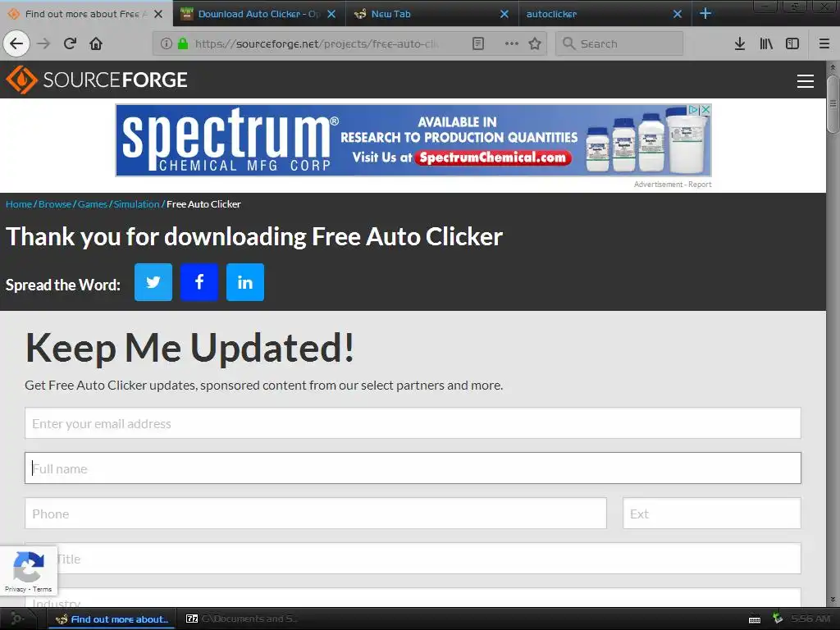The width and height of the screenshot is (840, 630).
Task: Select 'Find out more about...' taskbar item
Action: click(112, 619)
